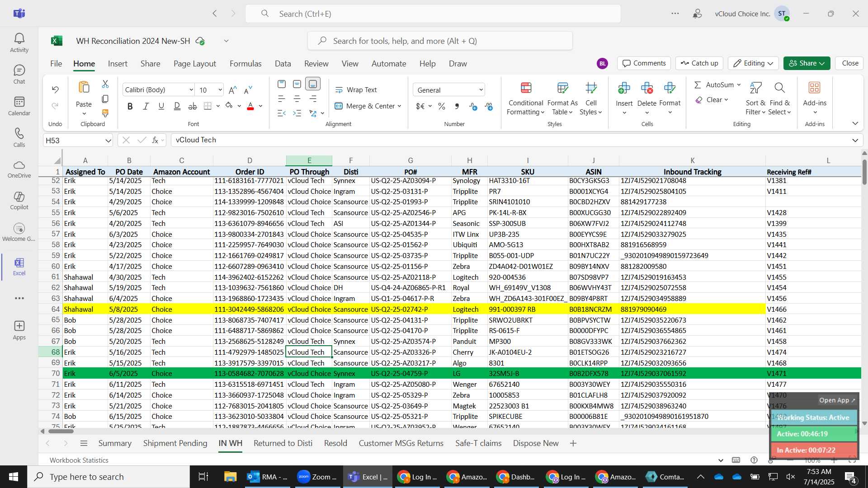Toggle Italic formatting

coord(146,106)
